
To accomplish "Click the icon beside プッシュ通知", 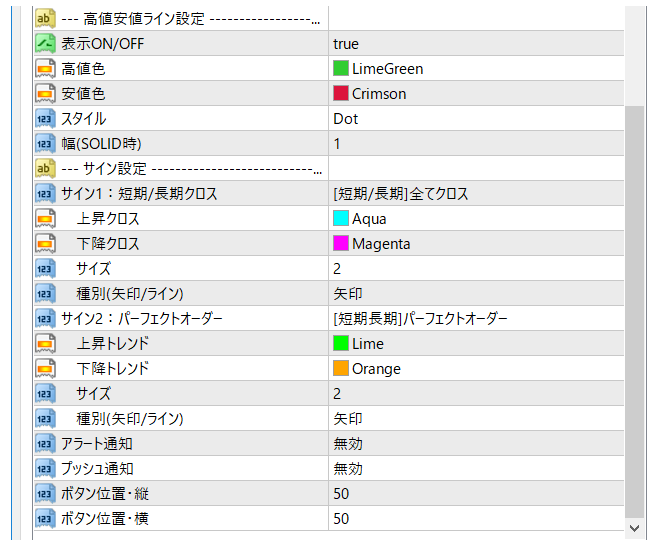I will (45, 469).
